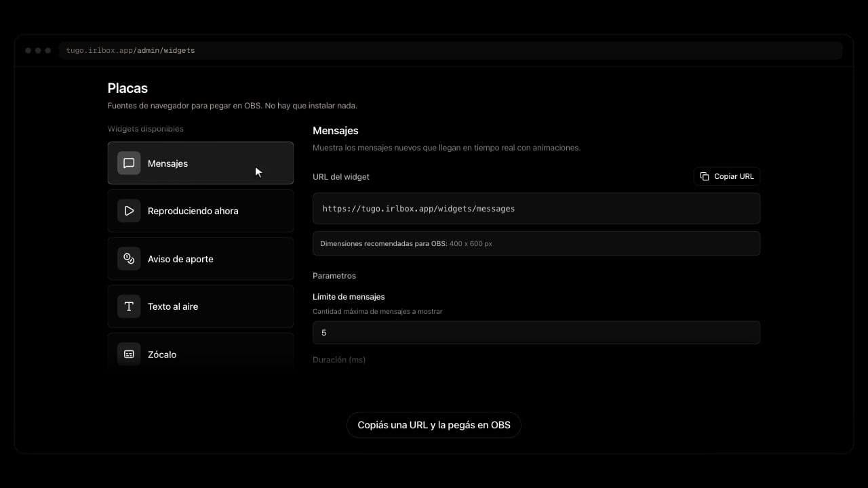
Task: Click the copy icon beside Copiar URL
Action: point(705,176)
